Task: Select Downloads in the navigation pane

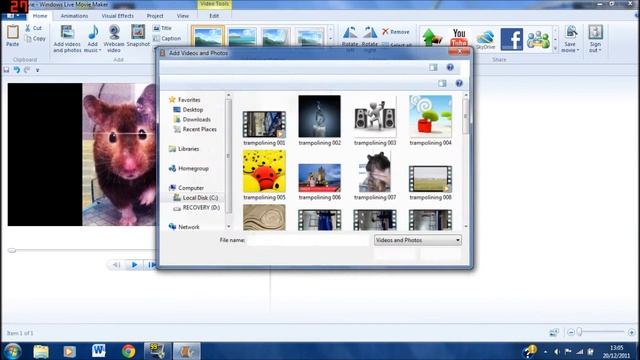Action: [x=196, y=119]
